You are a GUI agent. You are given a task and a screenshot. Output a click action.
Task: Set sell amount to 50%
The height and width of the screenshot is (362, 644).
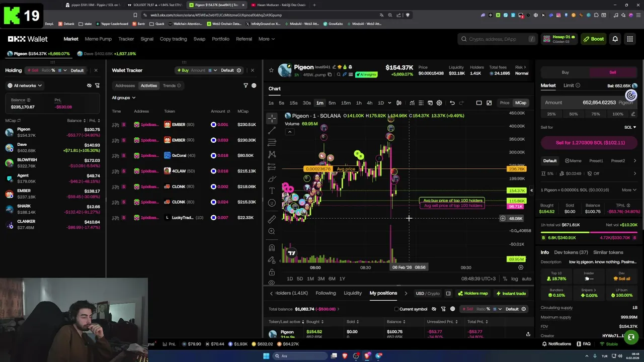click(574, 114)
